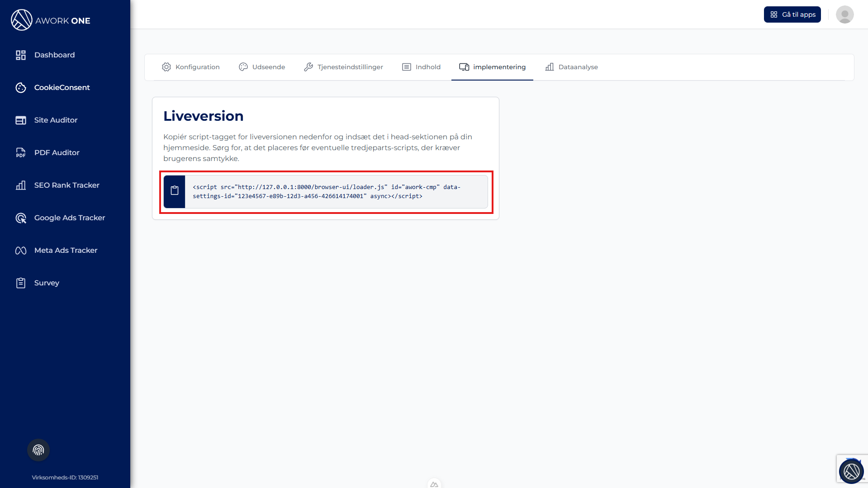Open Dashboard from the sidebar
Viewport: 868px width, 488px height.
(54, 55)
